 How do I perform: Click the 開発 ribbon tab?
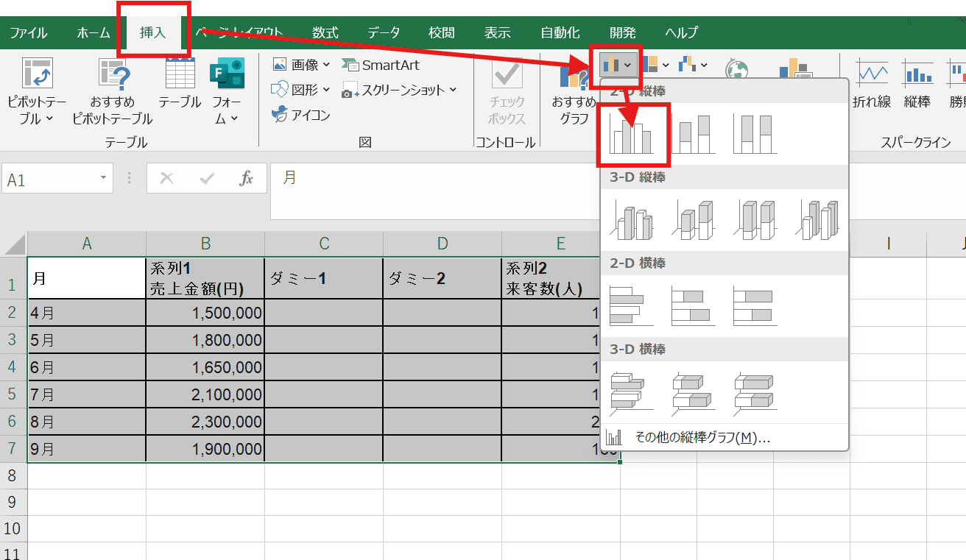coord(622,32)
